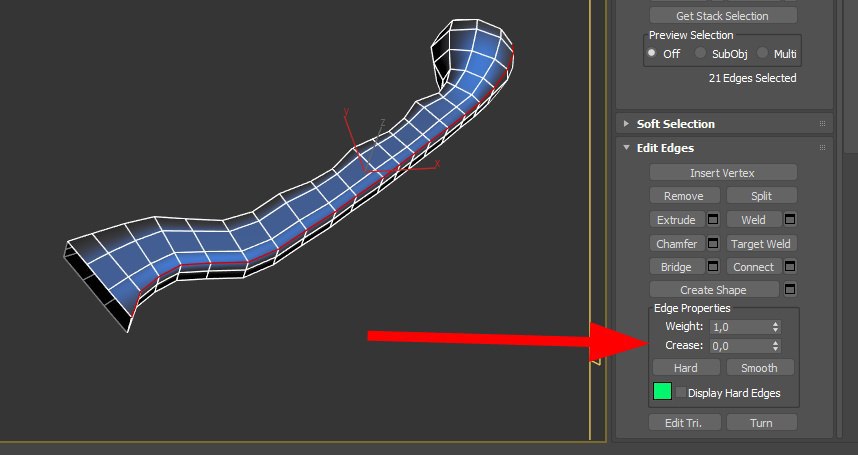
Task: Adjust the Weight spinner arrows
Action: 775,326
